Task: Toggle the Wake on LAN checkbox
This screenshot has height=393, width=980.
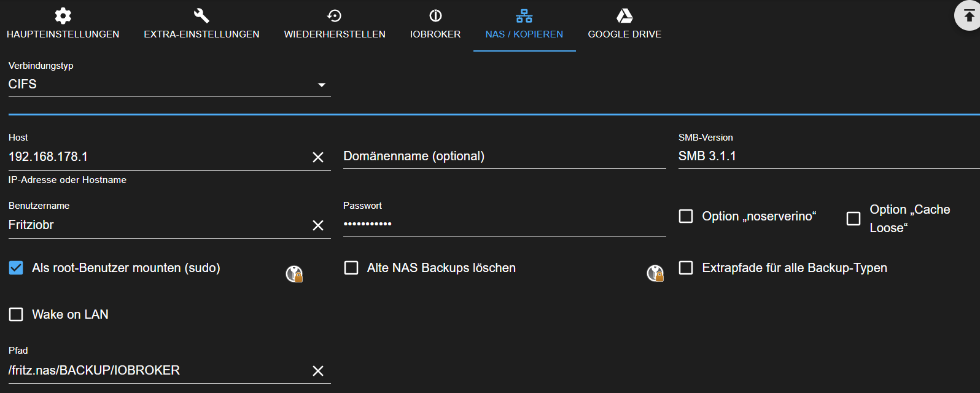Action: (x=16, y=314)
